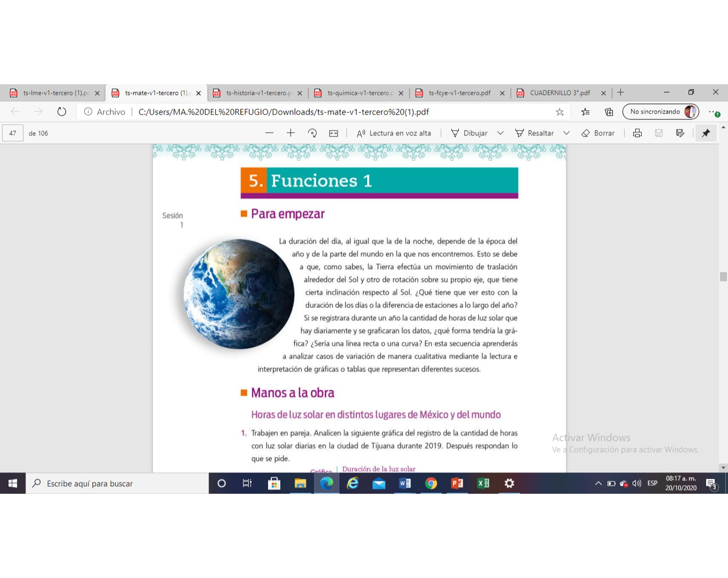Switch to the CUADERNILLO 3° tab
Screen dimensions: 728x578
tap(560, 93)
